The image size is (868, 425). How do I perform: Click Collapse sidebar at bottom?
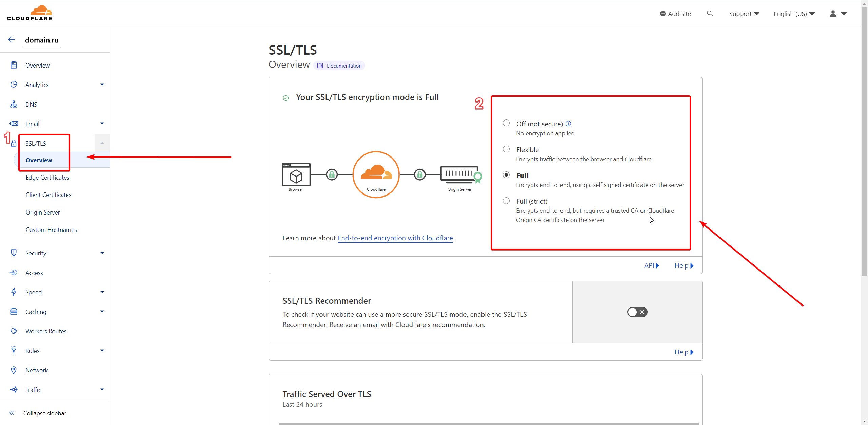pos(44,413)
